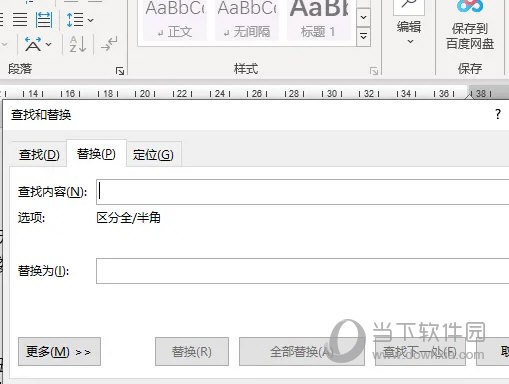Click the distributed alignment icon

[x=44, y=20]
